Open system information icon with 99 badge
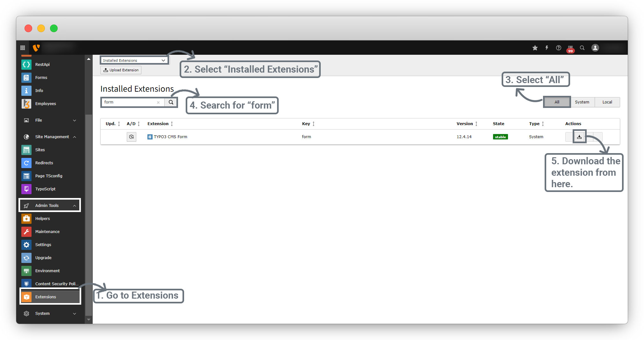The height and width of the screenshot is (340, 644). [x=570, y=48]
